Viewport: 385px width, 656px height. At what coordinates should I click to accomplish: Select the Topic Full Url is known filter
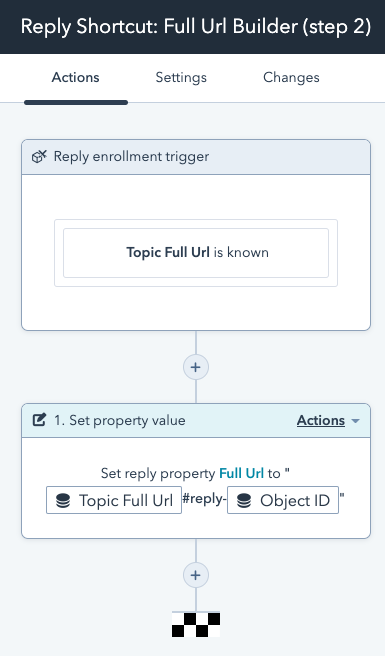point(196,253)
